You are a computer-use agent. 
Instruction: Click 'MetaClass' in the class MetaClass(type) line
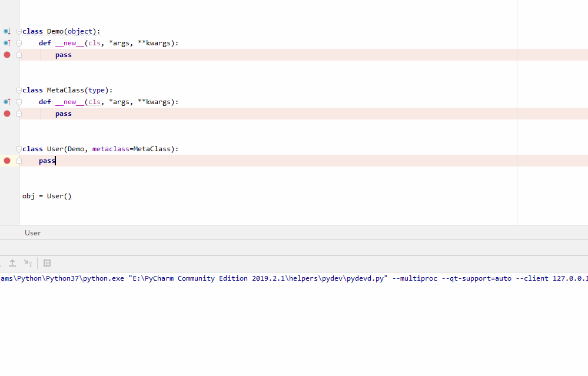coord(65,90)
